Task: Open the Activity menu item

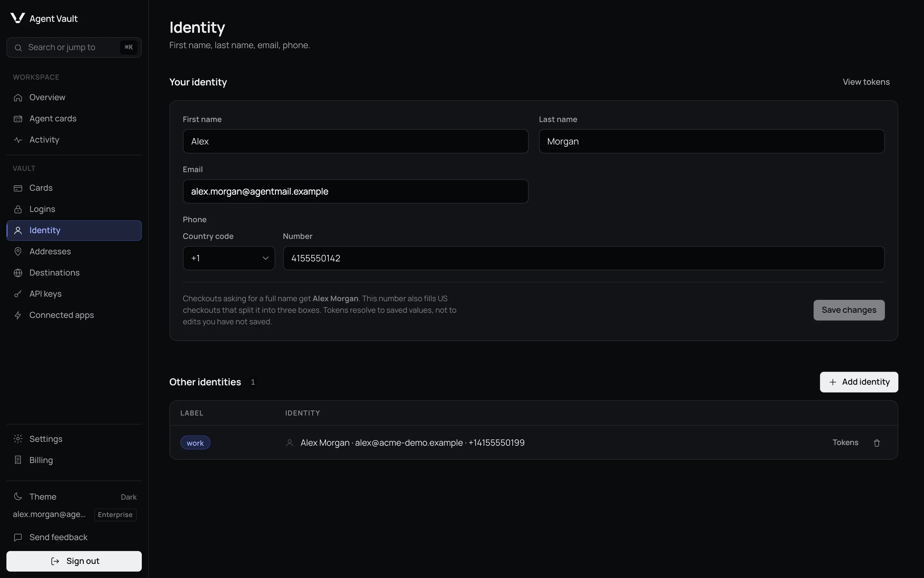Action: 74,140
